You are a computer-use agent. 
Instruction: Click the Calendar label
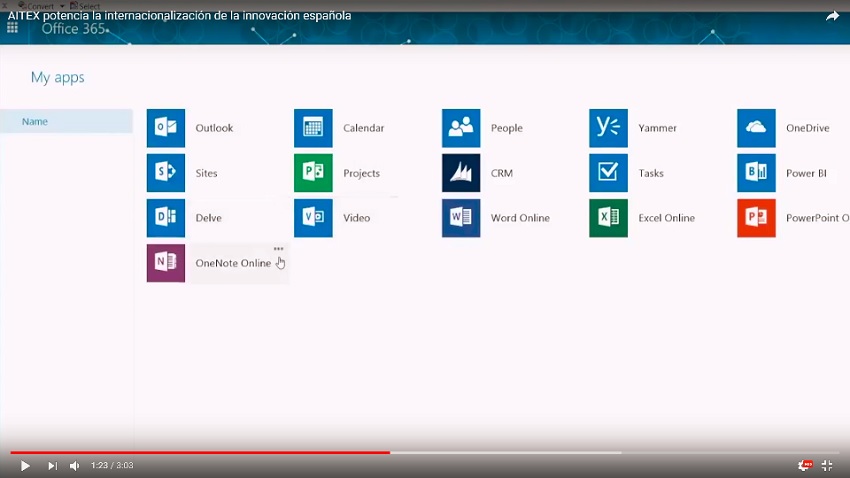coord(363,128)
